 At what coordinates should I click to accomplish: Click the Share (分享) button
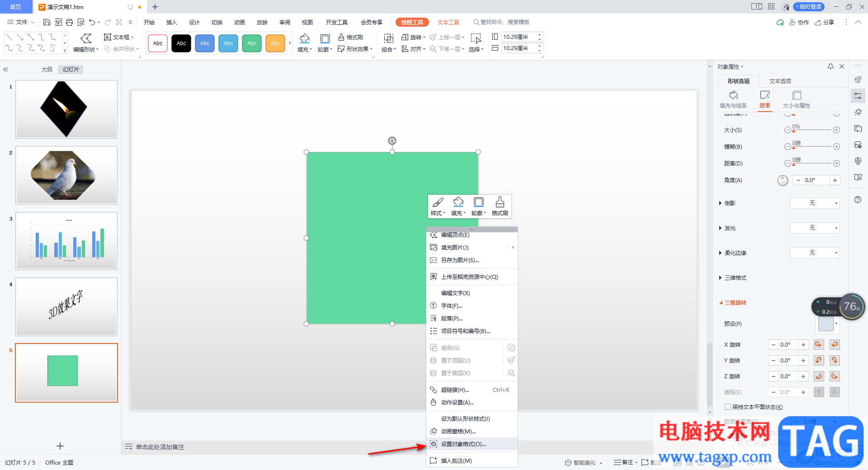825,22
